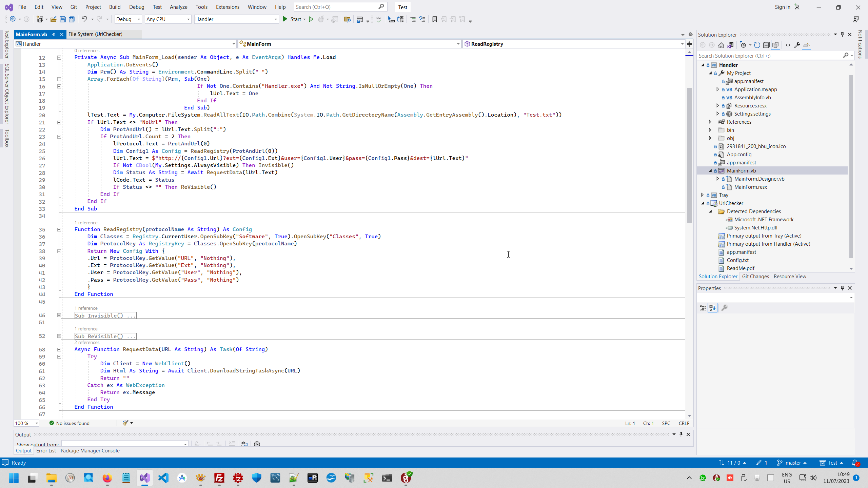This screenshot has height=488, width=868.
Task: Click the Undo toolbar icon
Action: 84,19
